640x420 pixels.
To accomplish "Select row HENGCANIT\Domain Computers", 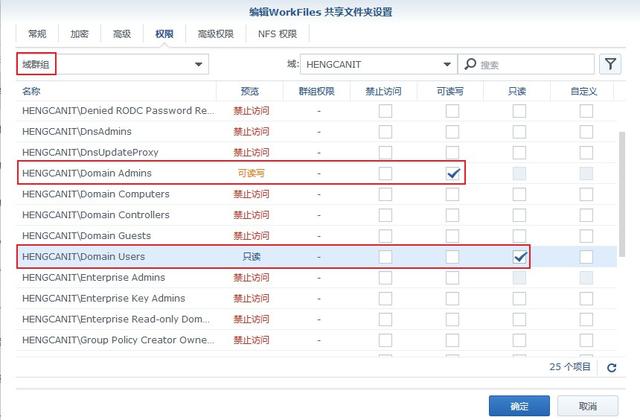I will click(x=316, y=194).
